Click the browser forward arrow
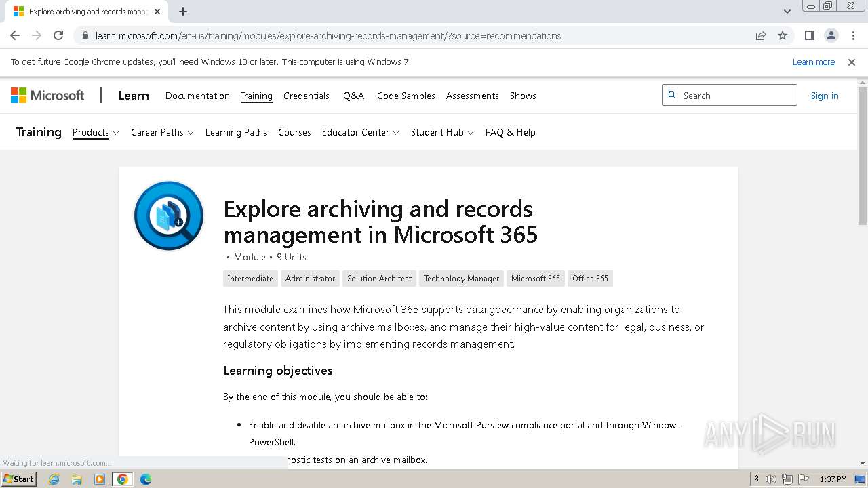Screen dimensions: 868x488 click(x=37, y=35)
